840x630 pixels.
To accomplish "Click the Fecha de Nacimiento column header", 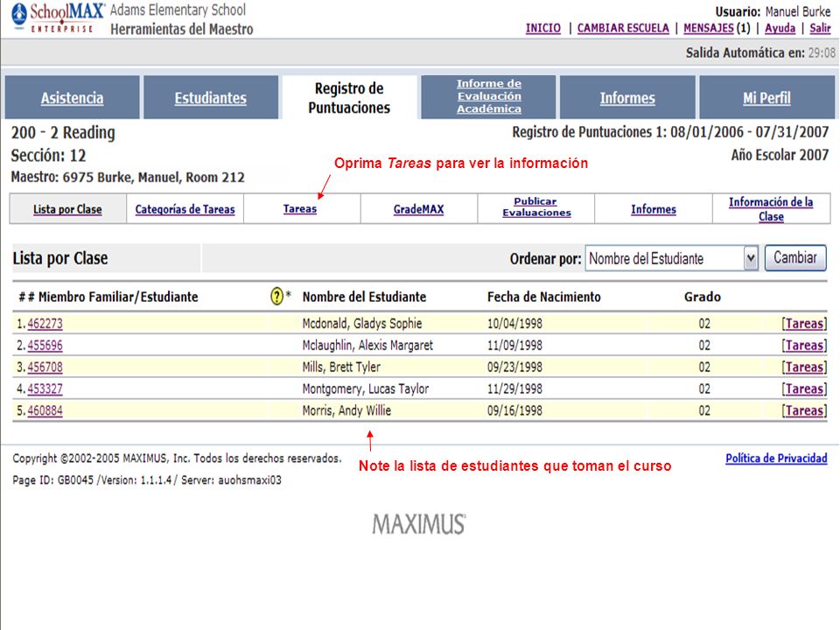I will tap(543, 297).
